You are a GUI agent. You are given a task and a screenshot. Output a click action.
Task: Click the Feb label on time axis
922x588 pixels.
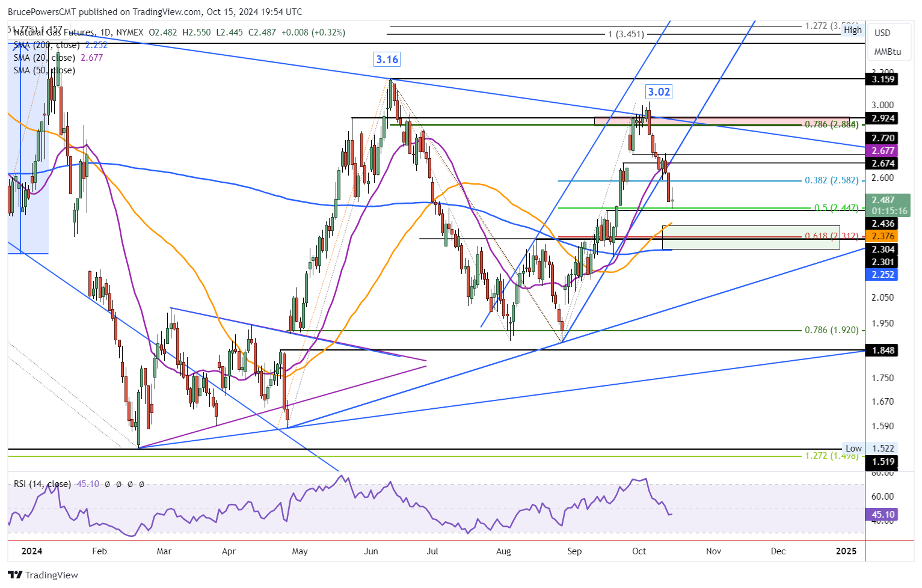99,551
